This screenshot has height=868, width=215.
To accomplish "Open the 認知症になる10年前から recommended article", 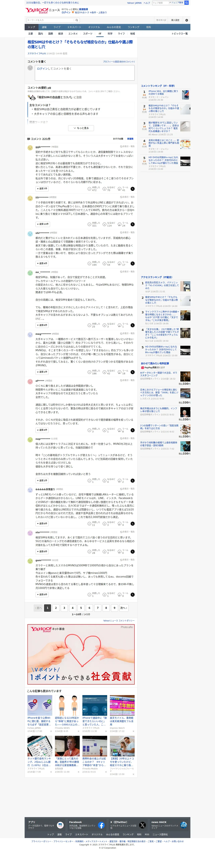I will (x=67, y=721).
